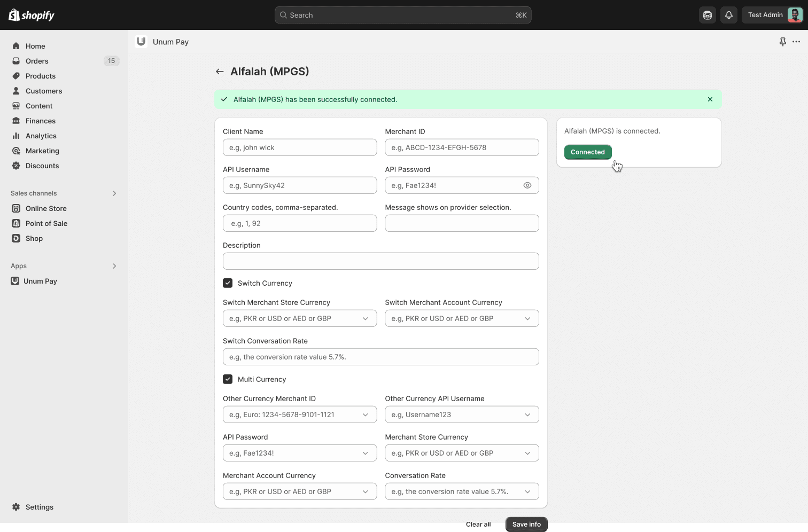Open Settings from the sidebar
This screenshot has height=532, width=808.
pos(39,507)
